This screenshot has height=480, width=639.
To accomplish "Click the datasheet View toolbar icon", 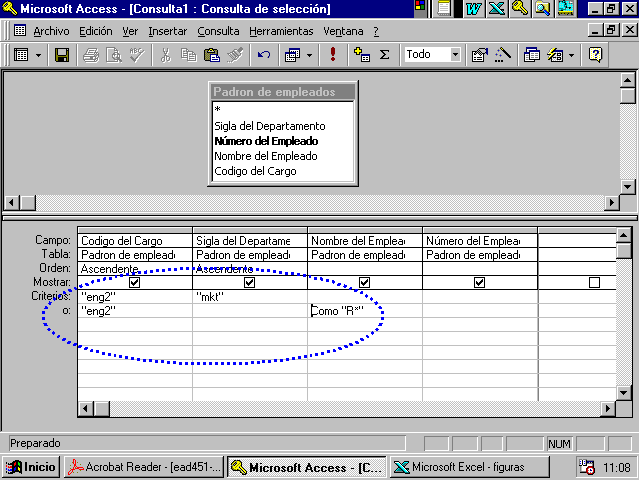I will tap(21, 55).
